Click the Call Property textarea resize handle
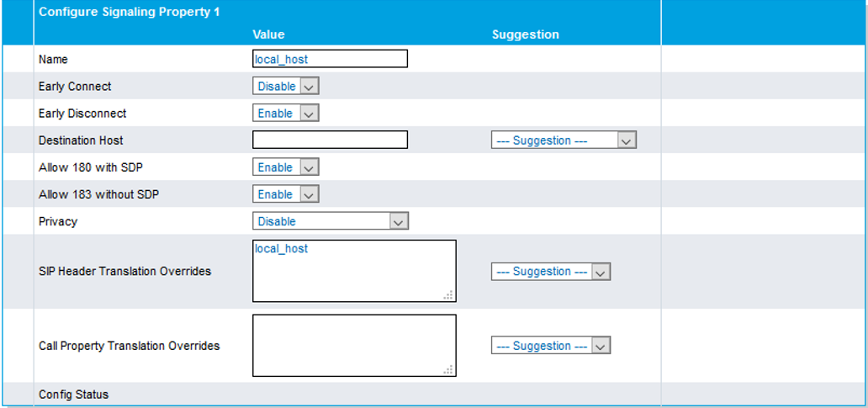868x408 pixels. coord(449,369)
